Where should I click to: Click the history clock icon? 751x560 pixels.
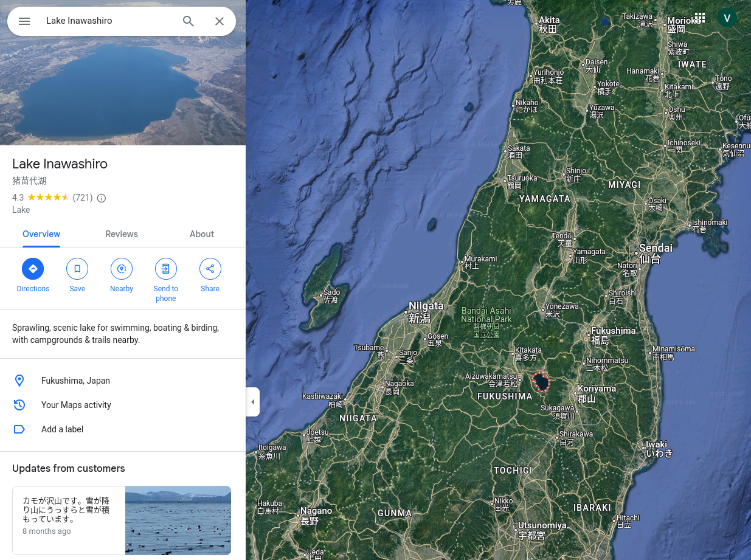(19, 405)
